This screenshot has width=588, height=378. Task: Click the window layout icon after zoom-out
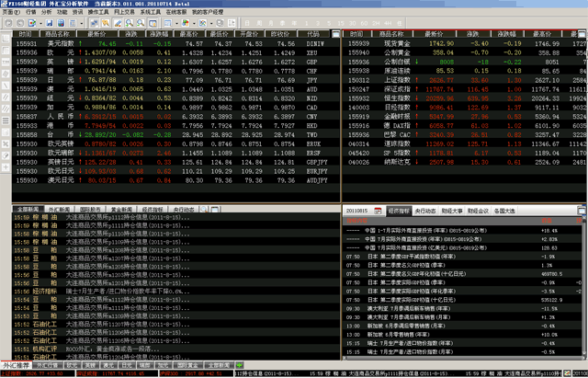click(x=153, y=23)
